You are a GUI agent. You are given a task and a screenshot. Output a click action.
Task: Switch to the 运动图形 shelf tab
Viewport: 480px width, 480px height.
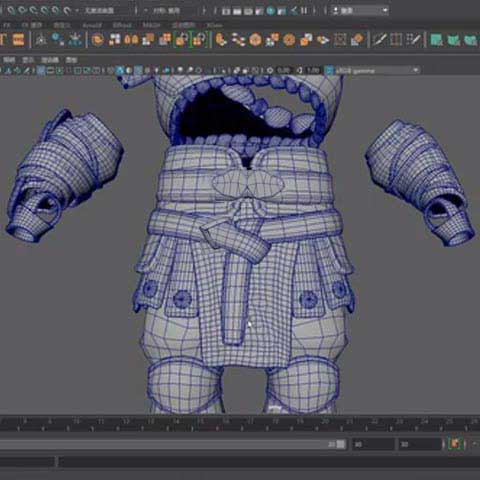coord(183,25)
